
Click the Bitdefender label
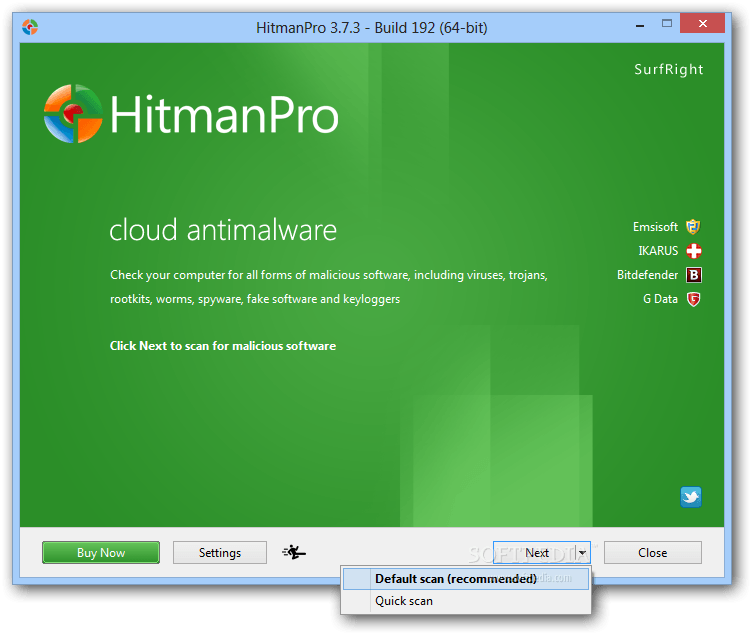pos(647,275)
